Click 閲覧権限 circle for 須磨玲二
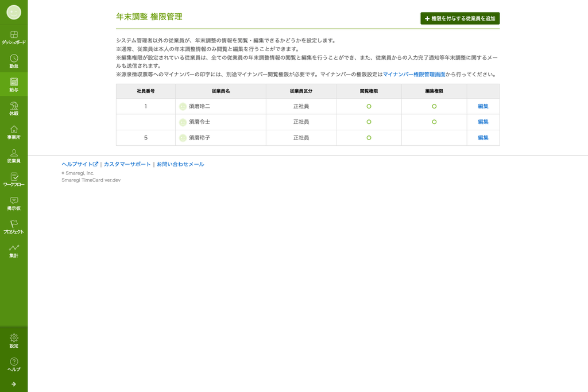Image resolution: width=588 pixels, height=392 pixels. tap(369, 106)
